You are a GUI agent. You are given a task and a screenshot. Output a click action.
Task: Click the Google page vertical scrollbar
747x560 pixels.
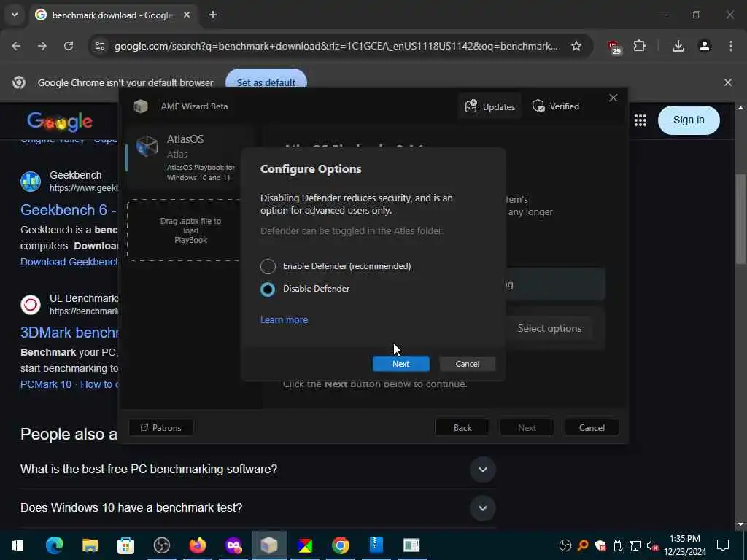point(741,219)
